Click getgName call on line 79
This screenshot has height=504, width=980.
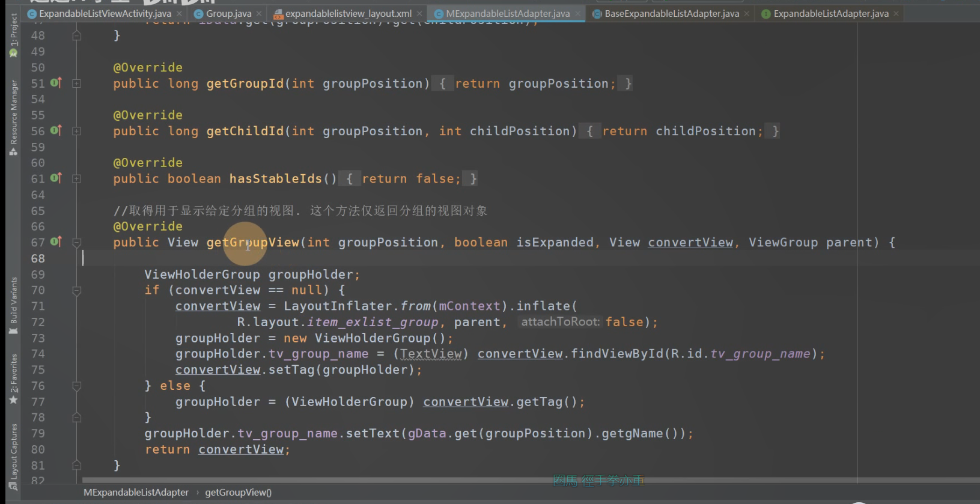[632, 434]
